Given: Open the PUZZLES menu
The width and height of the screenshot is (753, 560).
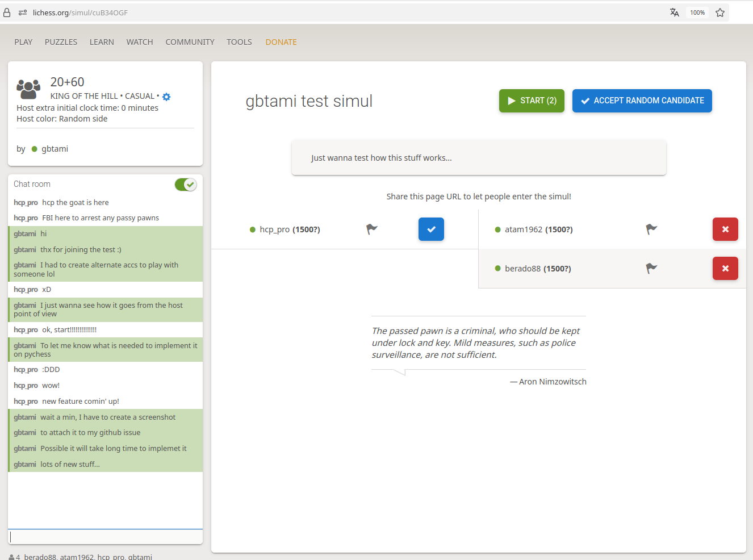Looking at the screenshot, I should (x=61, y=42).
